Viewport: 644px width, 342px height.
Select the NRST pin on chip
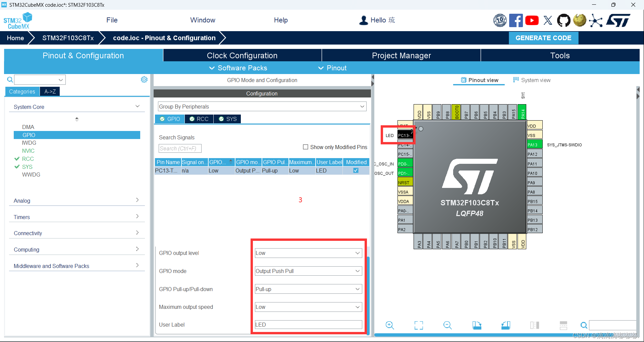405,183
